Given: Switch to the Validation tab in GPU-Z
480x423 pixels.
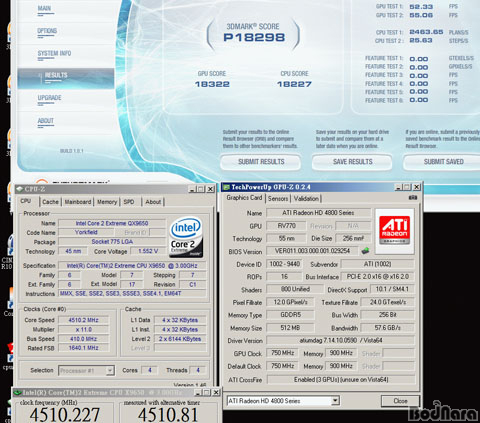Looking at the screenshot, I should (x=306, y=199).
